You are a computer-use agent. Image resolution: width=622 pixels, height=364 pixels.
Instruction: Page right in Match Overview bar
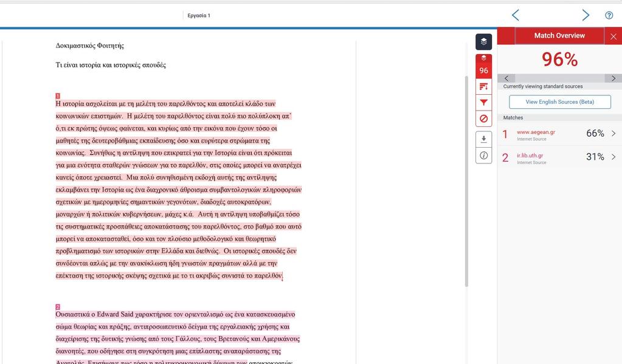(613, 78)
